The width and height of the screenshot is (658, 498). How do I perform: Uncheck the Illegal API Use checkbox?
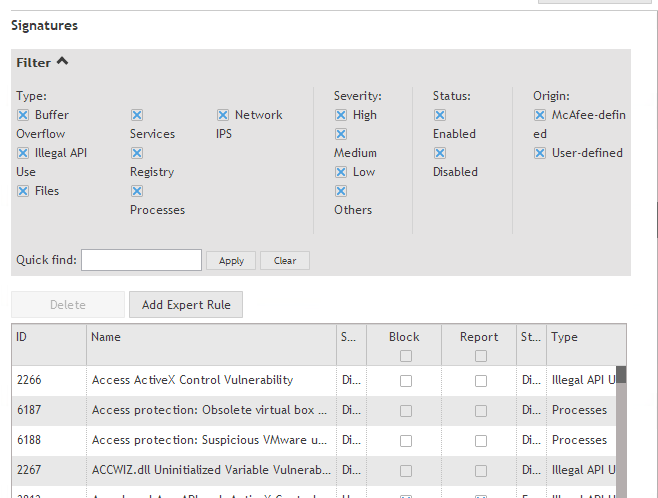(x=23, y=153)
